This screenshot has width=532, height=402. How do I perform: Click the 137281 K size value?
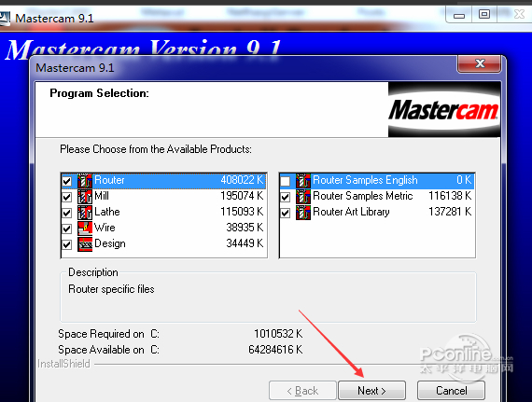(450, 212)
